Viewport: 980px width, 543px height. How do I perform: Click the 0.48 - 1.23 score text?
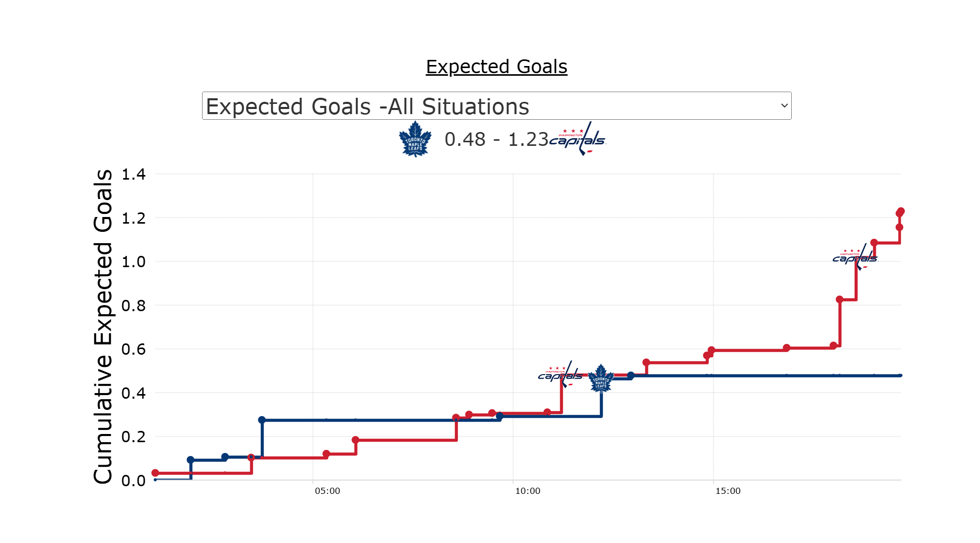tap(496, 139)
